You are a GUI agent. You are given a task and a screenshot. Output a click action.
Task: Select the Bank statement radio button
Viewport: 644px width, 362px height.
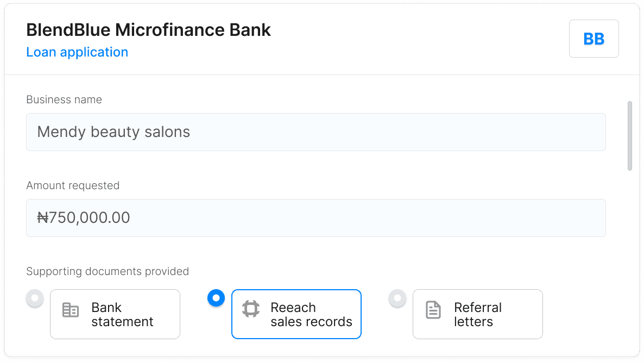click(35, 298)
